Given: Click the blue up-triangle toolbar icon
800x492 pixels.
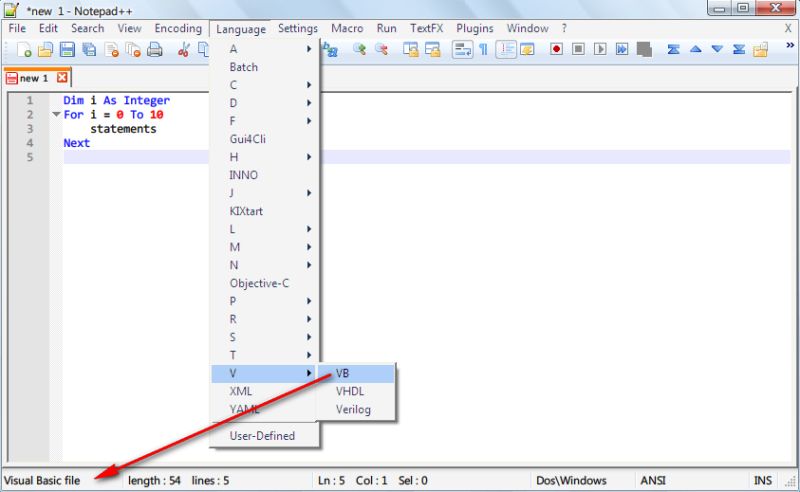Looking at the screenshot, I should 695,50.
